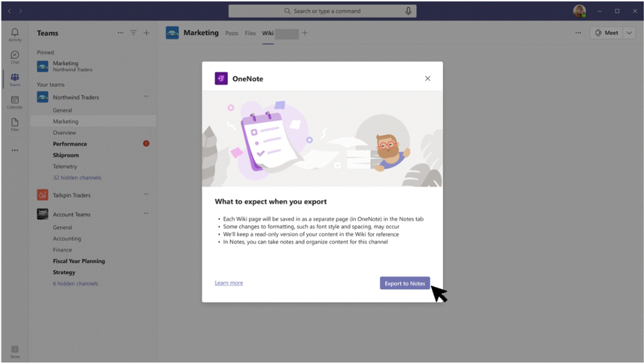The width and height of the screenshot is (644, 363).
Task: Click the Marketing channel header icon
Action: (172, 33)
